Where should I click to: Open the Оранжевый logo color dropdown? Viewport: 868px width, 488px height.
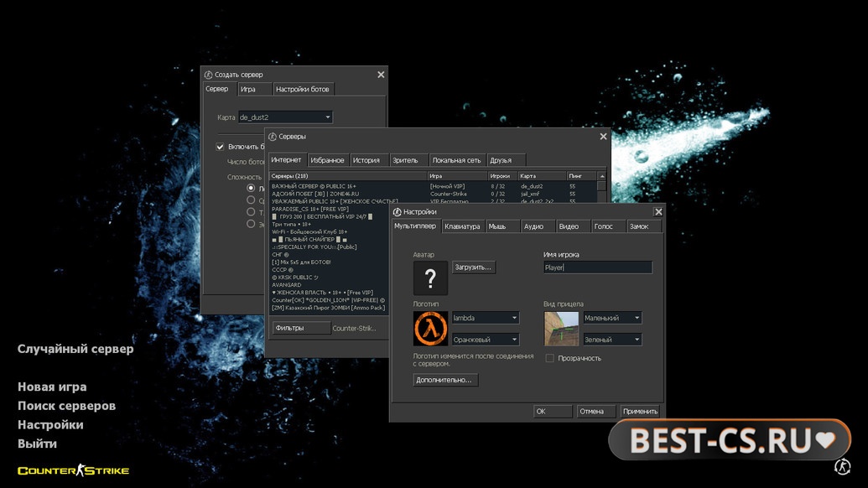[x=486, y=339]
